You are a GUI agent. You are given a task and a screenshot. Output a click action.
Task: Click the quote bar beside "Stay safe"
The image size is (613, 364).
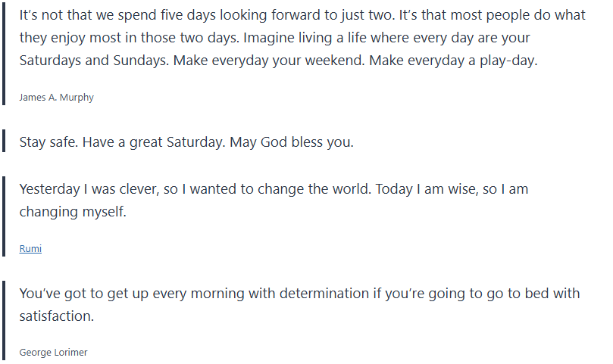[5, 142]
